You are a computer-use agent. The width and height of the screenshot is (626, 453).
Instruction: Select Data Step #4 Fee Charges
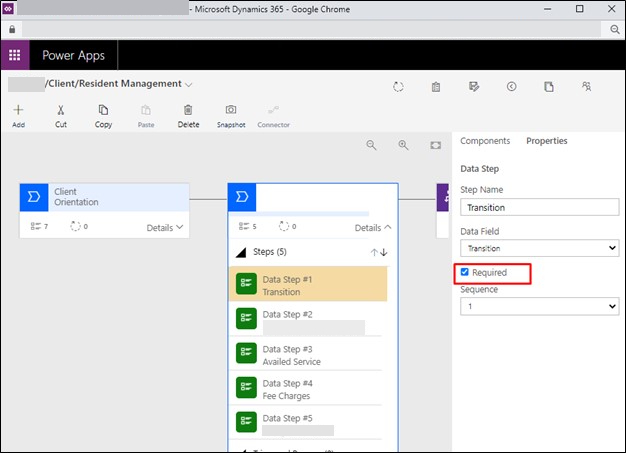tap(306, 388)
